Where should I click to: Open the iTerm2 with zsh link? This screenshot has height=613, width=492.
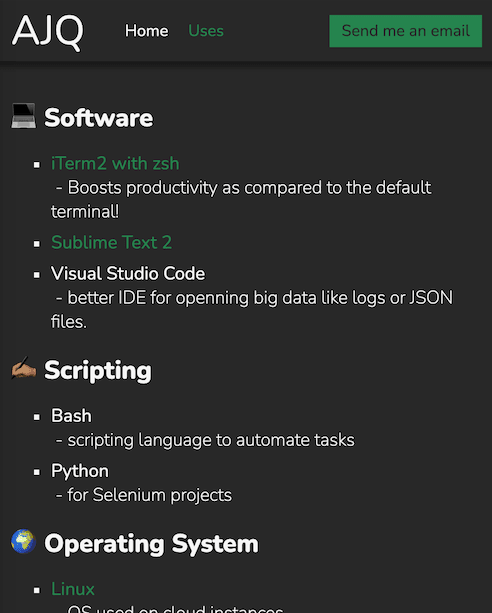[x=115, y=163]
